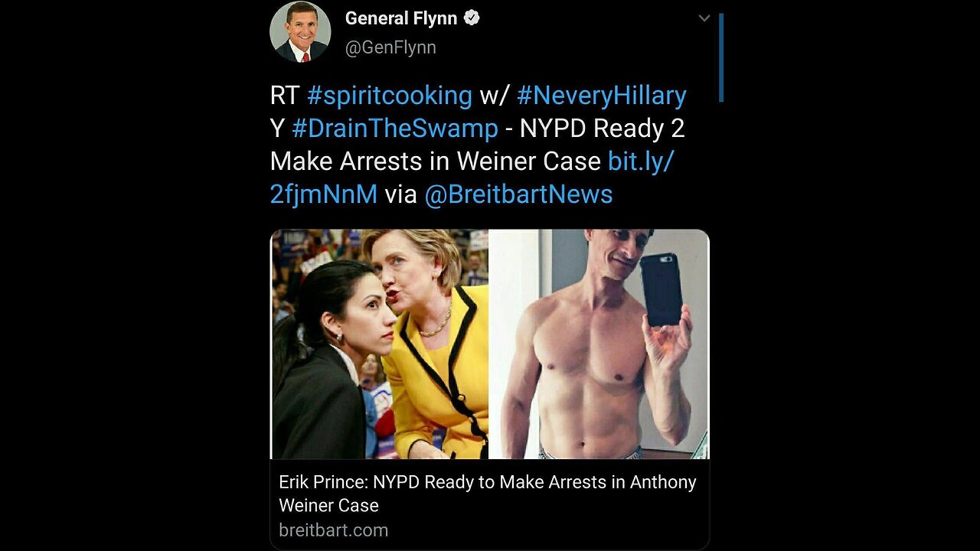This screenshot has height=551, width=980.
Task: Open the @BreitbartNews mention
Action: 518,194
